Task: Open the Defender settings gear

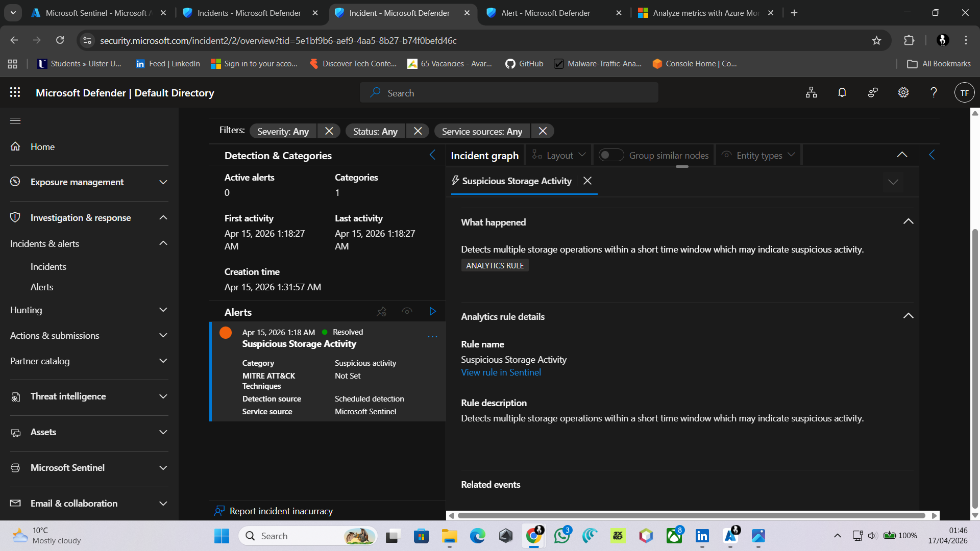Action: click(x=903, y=92)
